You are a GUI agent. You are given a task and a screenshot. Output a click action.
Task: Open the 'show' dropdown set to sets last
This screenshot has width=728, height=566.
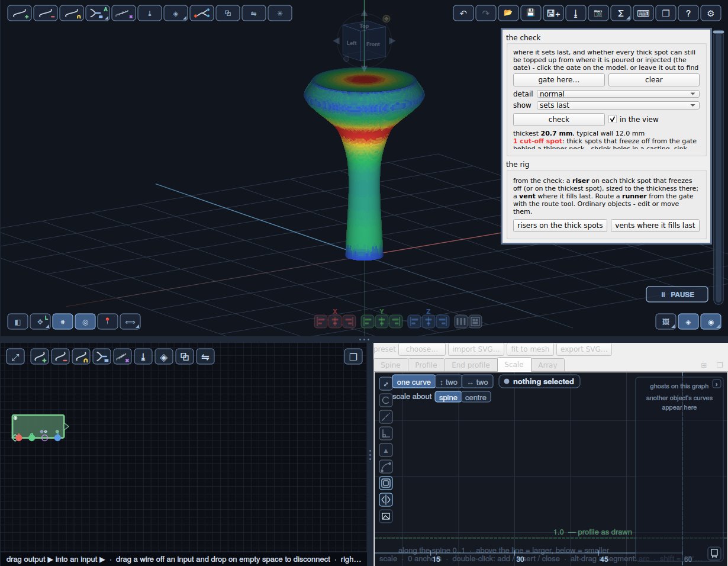click(x=618, y=105)
